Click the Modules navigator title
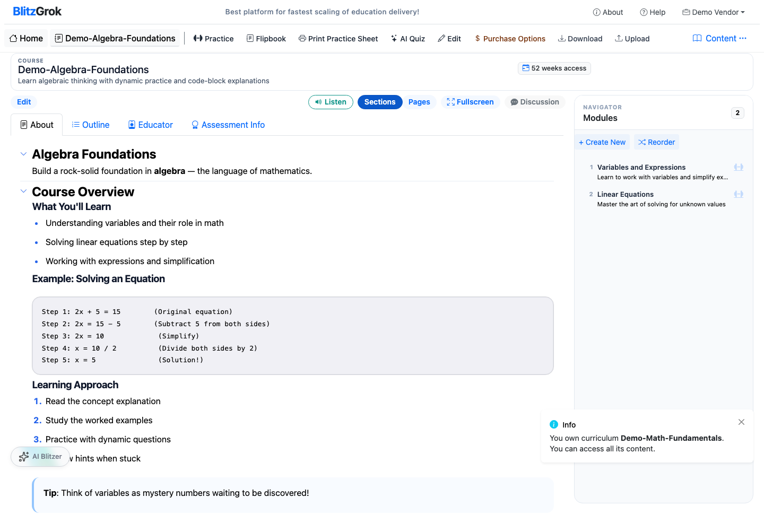 [600, 118]
